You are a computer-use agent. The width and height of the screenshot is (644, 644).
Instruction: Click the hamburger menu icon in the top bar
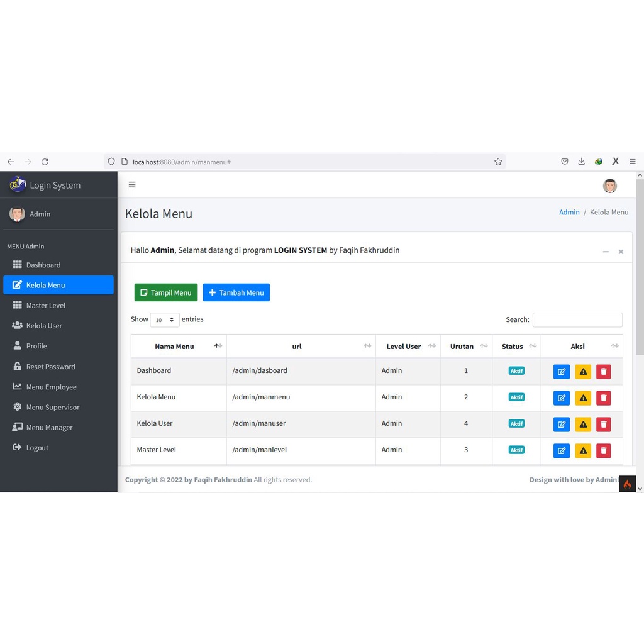click(132, 184)
